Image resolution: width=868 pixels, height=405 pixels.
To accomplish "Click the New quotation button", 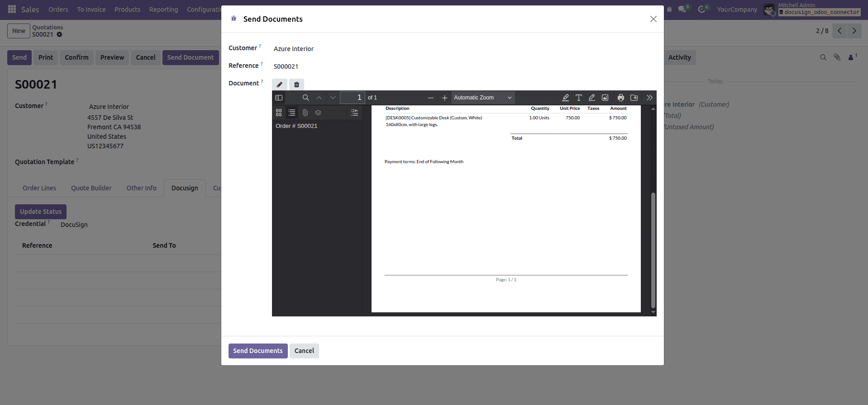I will point(19,31).
